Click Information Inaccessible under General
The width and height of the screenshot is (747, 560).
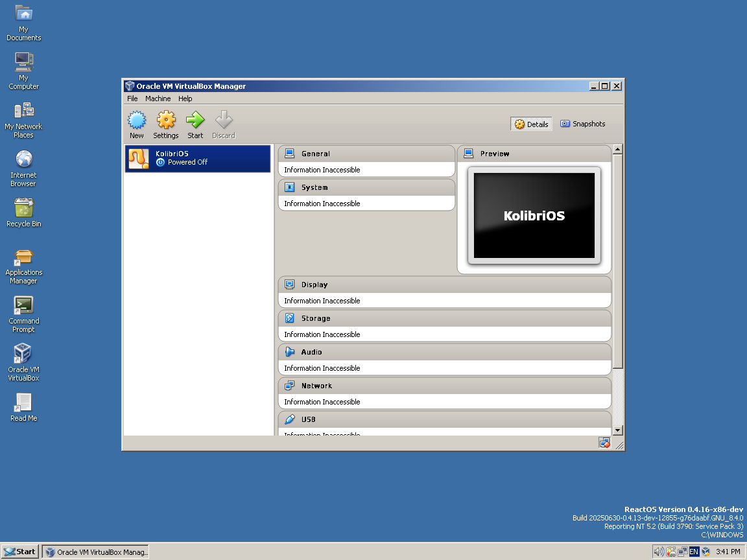[x=322, y=170]
